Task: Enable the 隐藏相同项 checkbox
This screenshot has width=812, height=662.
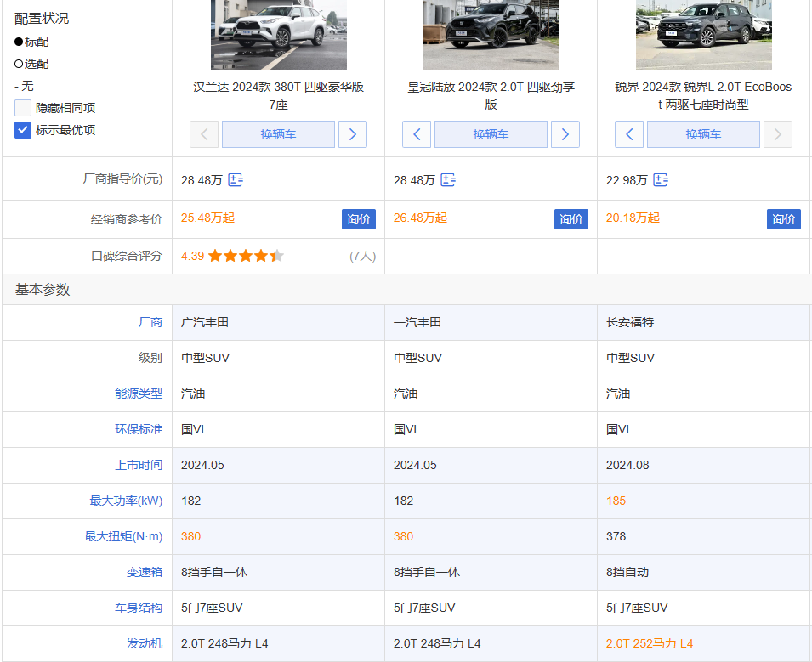Action: pos(23,108)
